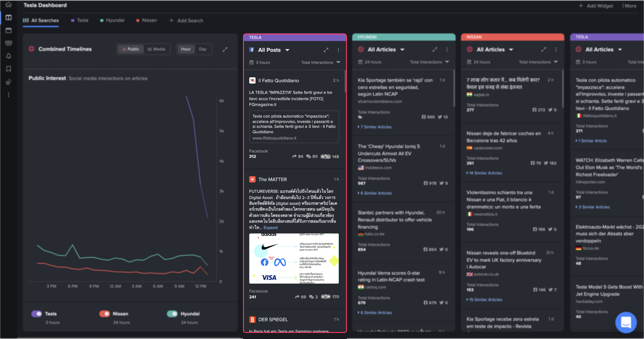
Task: Expand the Tesla All Posts widget fullscreen
Action: [x=326, y=50]
